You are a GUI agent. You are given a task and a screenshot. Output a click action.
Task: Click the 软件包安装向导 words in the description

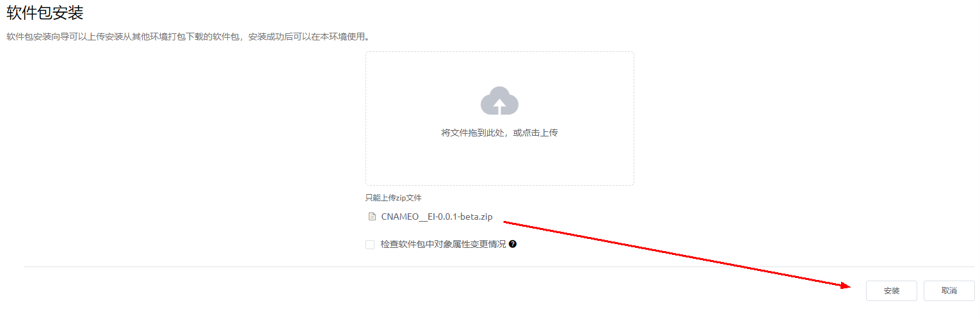pos(38,37)
